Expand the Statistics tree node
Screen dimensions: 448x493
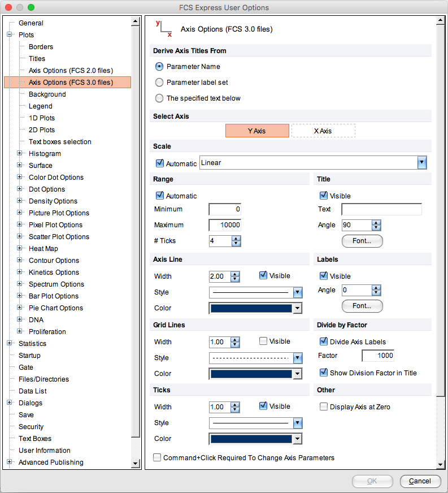(10, 343)
